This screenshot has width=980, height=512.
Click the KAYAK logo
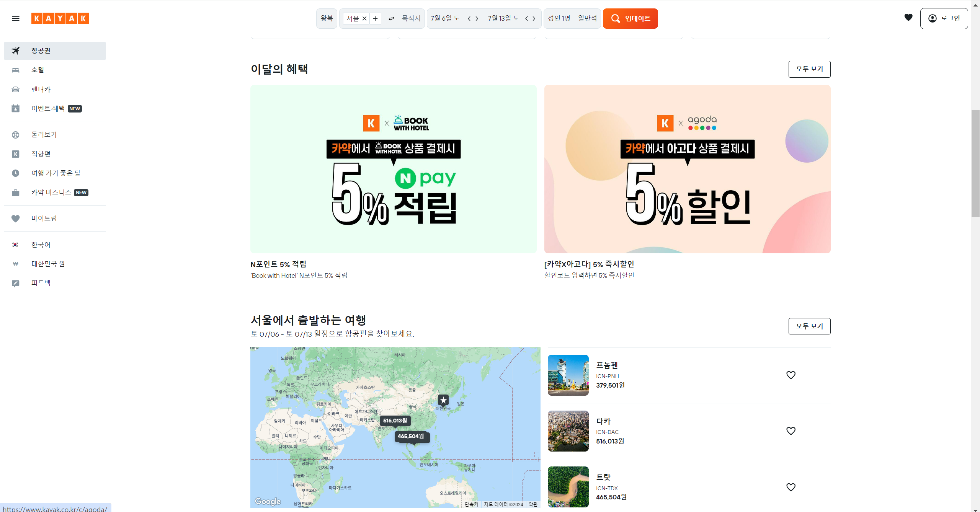tap(60, 18)
